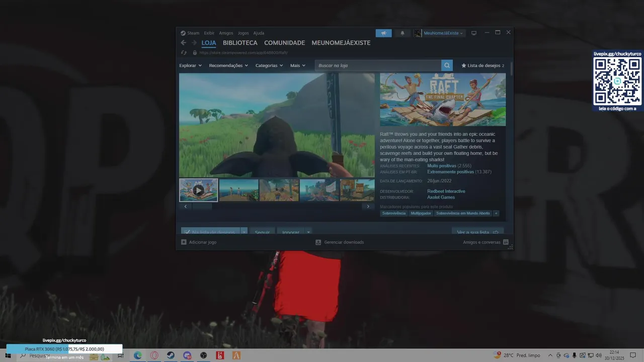Expand wishlist button dropdown arrow
644x362 pixels.
pos(244,232)
